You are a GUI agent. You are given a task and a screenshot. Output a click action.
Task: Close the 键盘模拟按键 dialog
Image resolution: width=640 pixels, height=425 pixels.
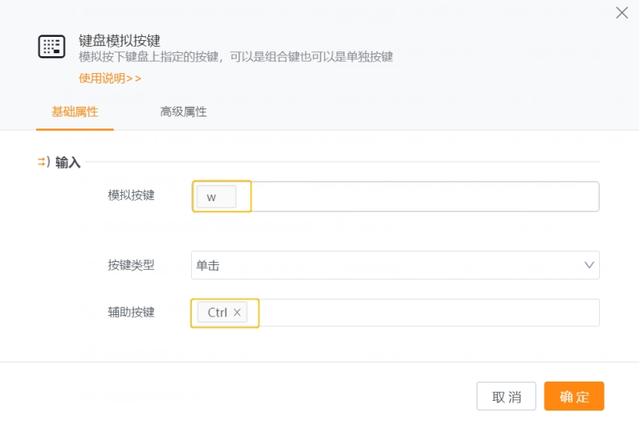click(x=622, y=13)
